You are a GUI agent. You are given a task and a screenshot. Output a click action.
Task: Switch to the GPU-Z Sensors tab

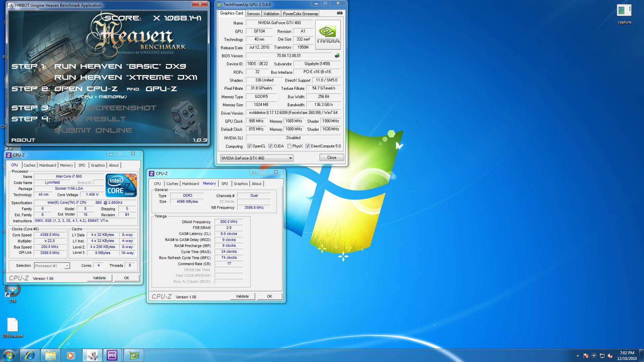pos(253,14)
